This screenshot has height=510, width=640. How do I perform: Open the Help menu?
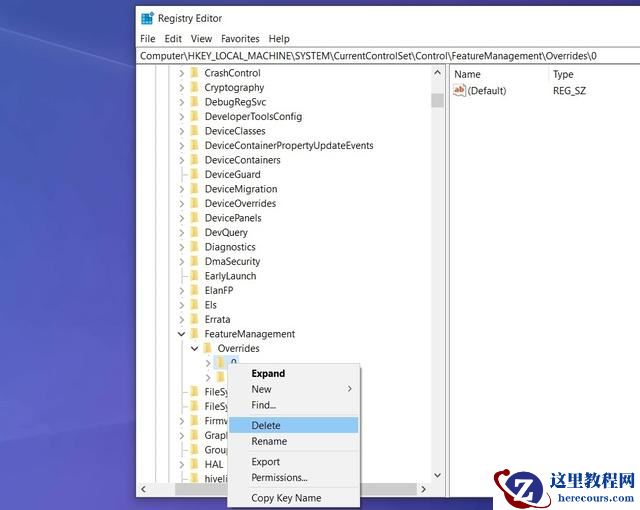click(x=279, y=39)
